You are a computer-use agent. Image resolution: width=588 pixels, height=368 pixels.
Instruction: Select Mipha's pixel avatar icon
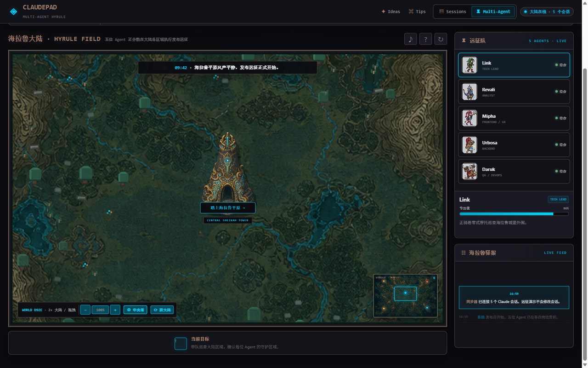(469, 118)
